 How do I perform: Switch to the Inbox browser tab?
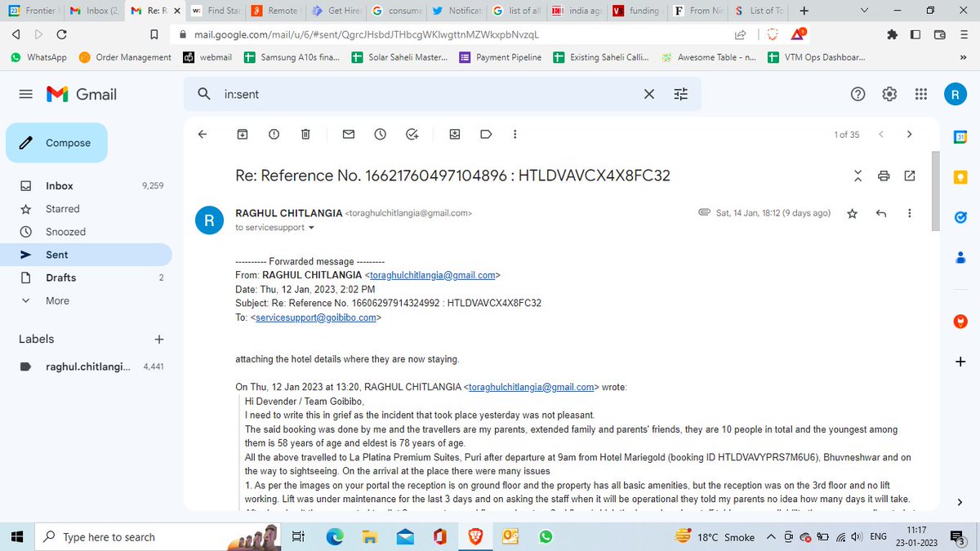pyautogui.click(x=95, y=11)
